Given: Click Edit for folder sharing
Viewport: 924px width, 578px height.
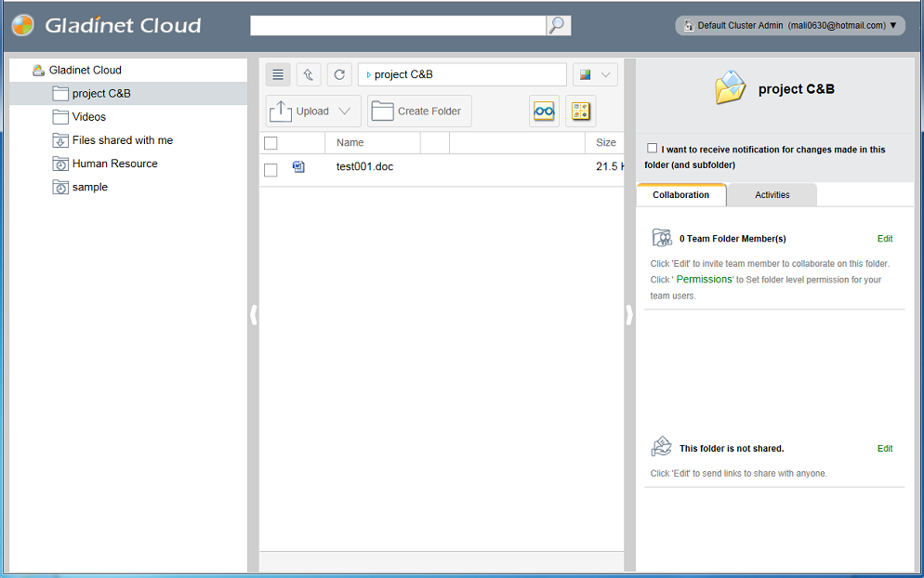Looking at the screenshot, I should 885,449.
